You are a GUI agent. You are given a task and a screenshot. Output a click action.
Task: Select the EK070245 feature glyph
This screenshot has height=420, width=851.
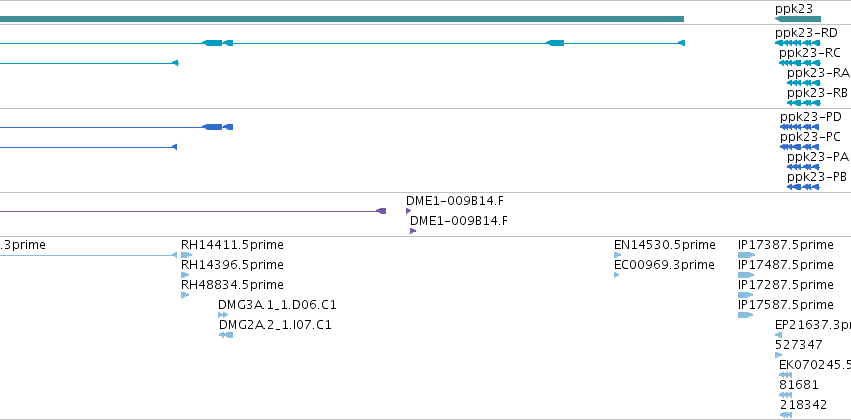tap(785, 376)
